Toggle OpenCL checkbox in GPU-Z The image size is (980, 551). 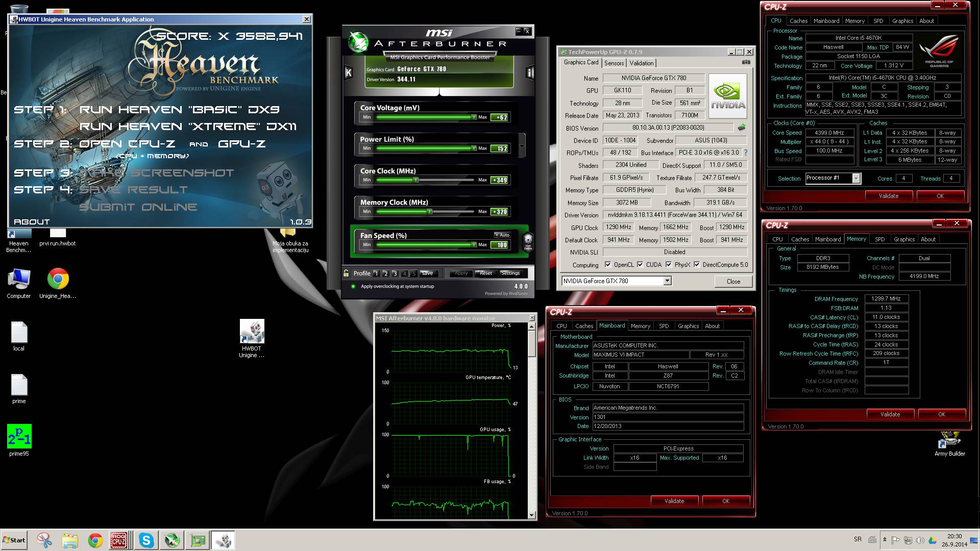tap(608, 264)
